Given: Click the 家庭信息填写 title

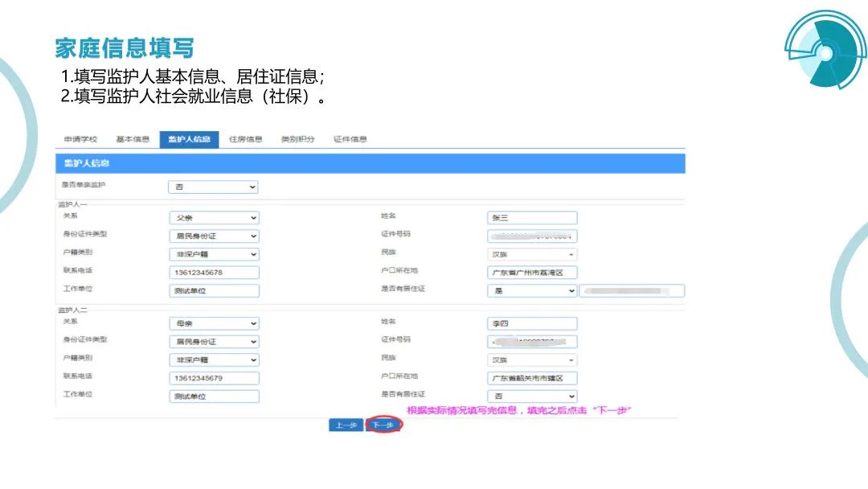Looking at the screenshot, I should [125, 48].
